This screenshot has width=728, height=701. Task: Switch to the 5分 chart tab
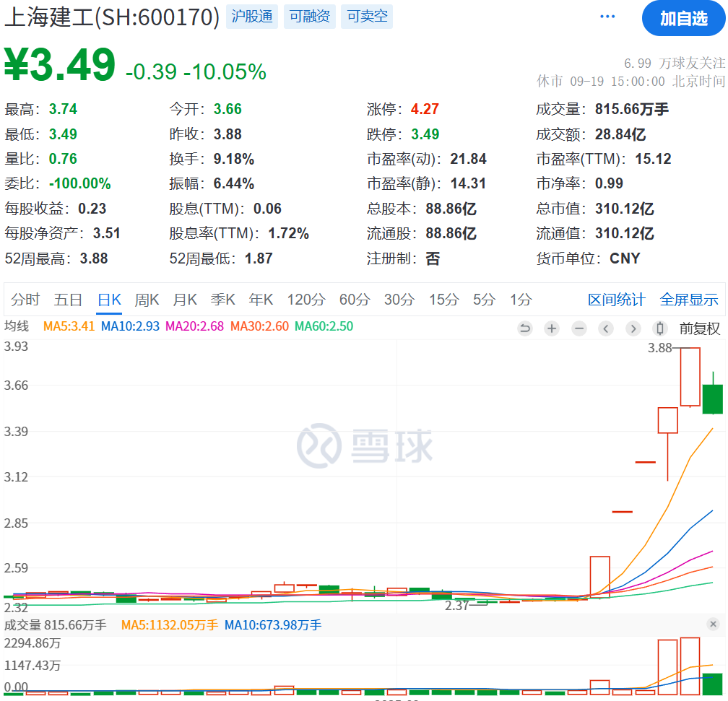(x=484, y=300)
